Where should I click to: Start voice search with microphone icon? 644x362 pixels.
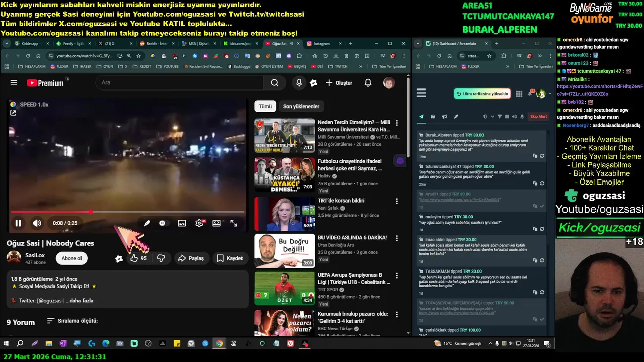tap(299, 83)
